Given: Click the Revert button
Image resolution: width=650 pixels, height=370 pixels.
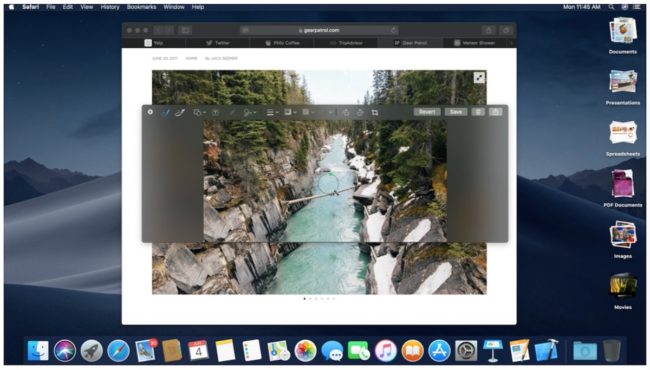Looking at the screenshot, I should click(427, 112).
